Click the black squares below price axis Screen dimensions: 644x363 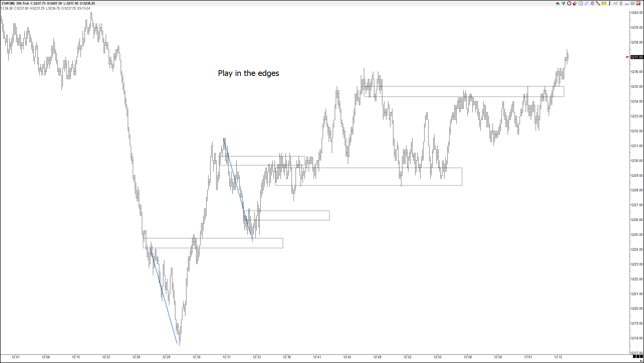pyautogui.click(x=638, y=357)
